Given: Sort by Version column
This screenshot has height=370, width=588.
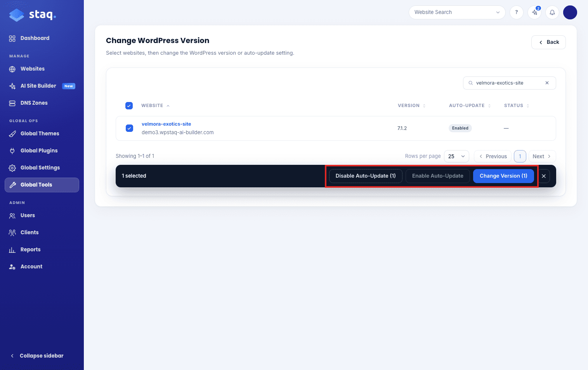Looking at the screenshot, I should [411, 105].
